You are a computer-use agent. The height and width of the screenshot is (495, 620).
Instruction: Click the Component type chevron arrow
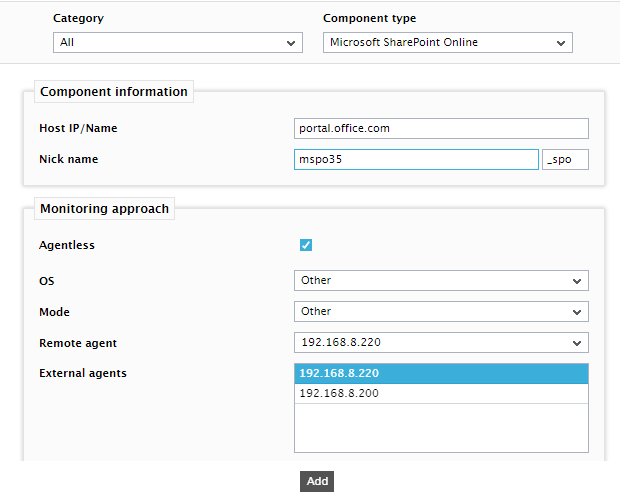561,43
